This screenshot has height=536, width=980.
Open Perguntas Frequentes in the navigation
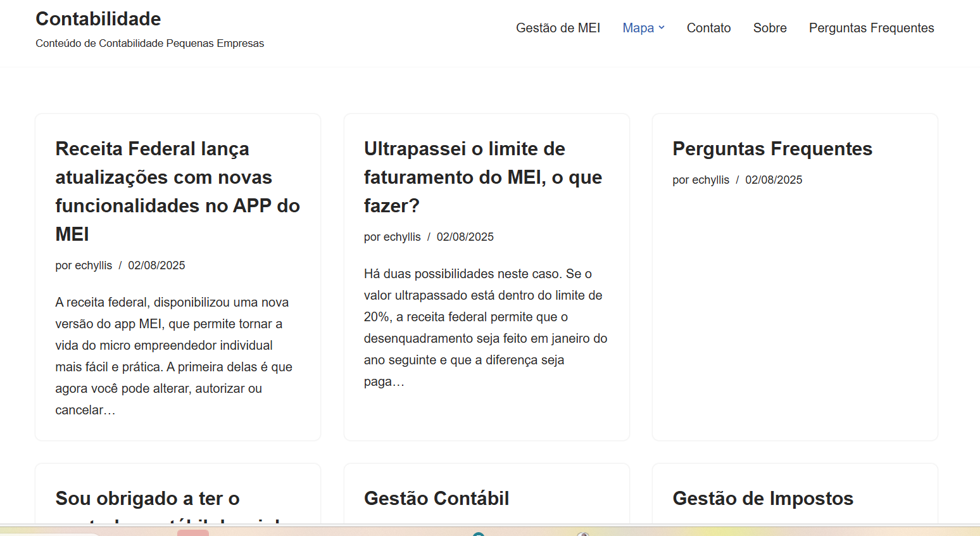point(871,28)
